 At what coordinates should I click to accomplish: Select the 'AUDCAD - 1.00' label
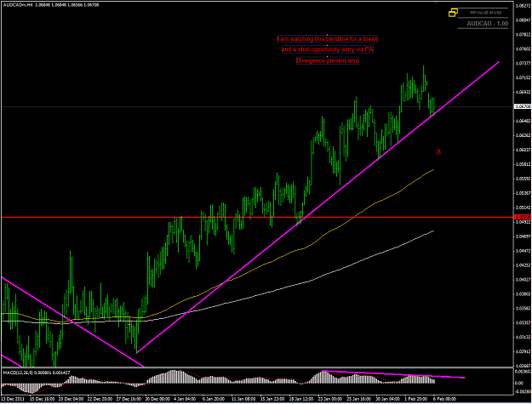point(487,23)
